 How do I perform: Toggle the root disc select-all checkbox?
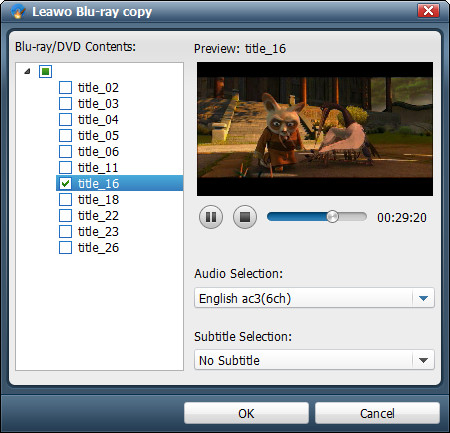(x=46, y=71)
